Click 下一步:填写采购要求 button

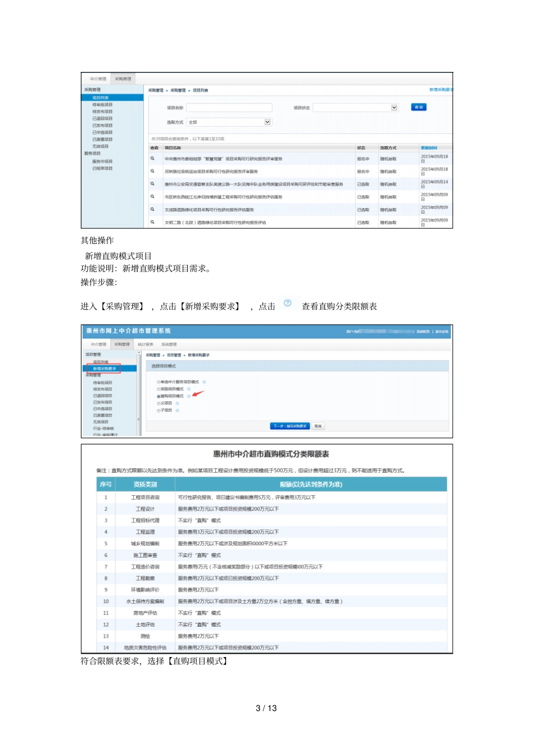(289, 426)
